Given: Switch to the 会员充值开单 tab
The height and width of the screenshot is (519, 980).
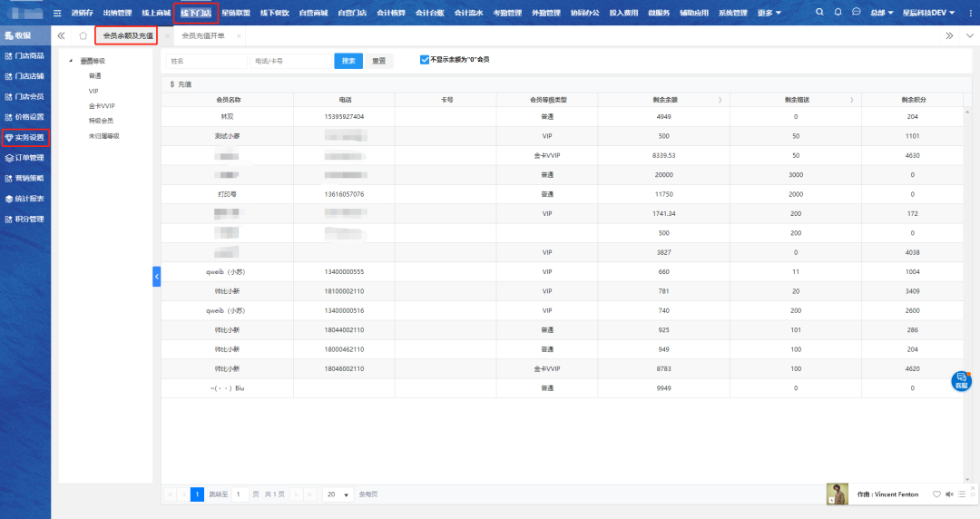Looking at the screenshot, I should [x=203, y=35].
